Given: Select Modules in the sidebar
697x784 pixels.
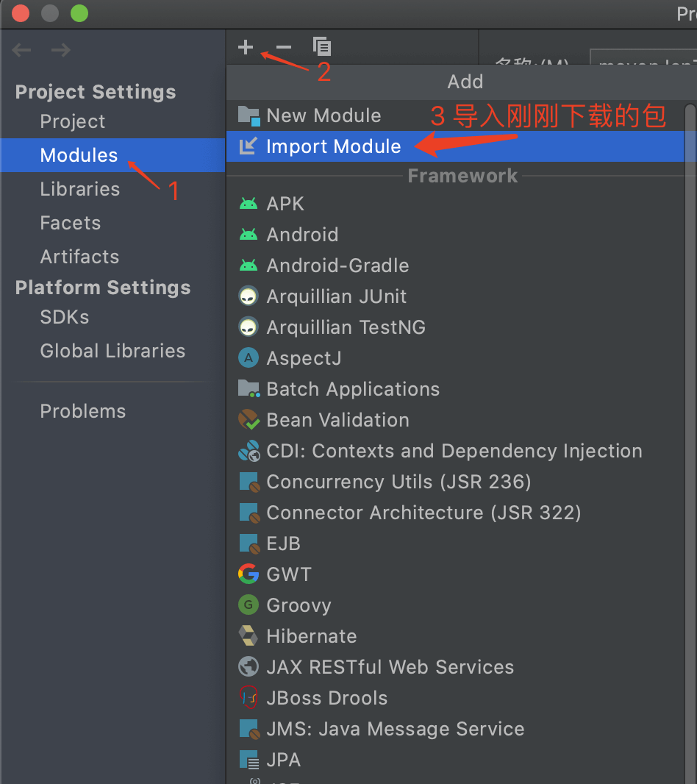Looking at the screenshot, I should (113, 155).
